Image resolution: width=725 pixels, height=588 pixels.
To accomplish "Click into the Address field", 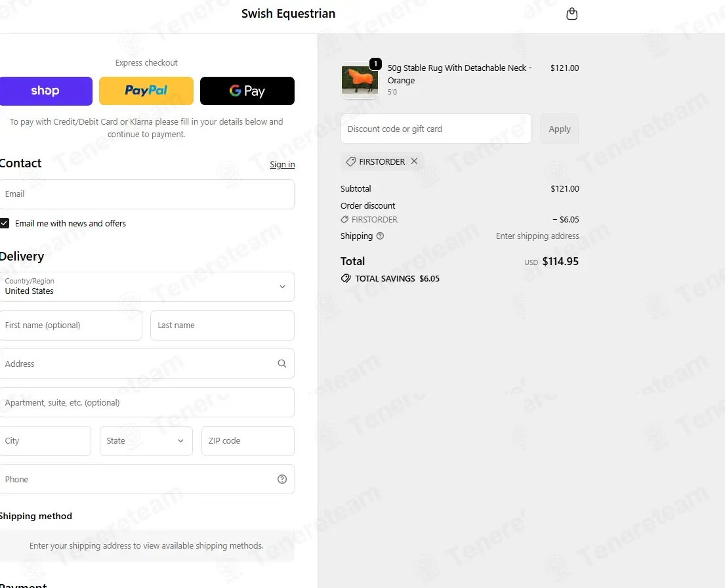I will click(x=146, y=364).
